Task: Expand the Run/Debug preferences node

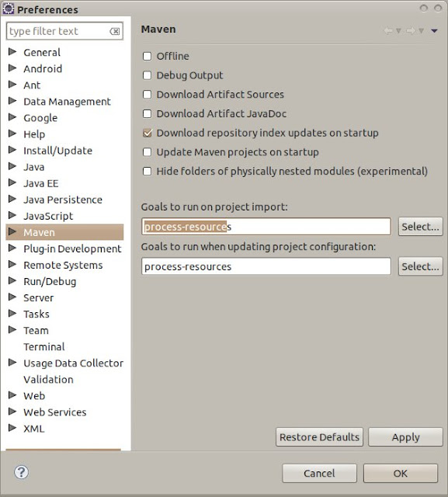Action: 12,281
